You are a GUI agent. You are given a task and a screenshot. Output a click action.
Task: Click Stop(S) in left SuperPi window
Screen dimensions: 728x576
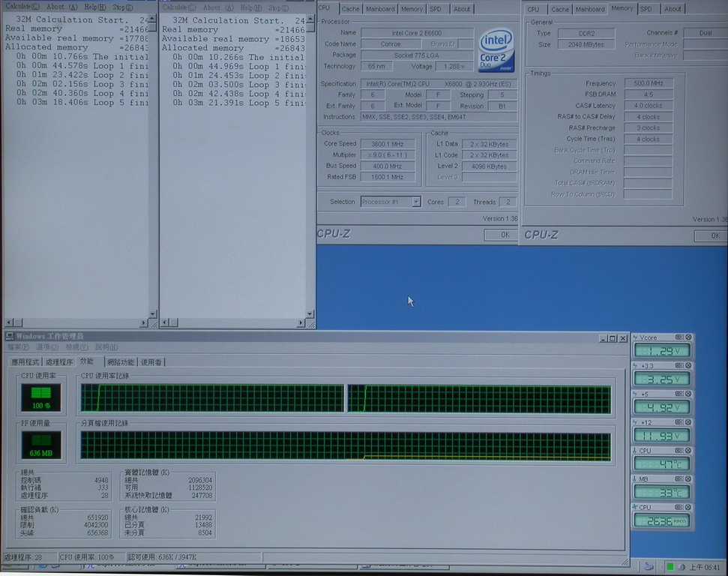[122, 7]
